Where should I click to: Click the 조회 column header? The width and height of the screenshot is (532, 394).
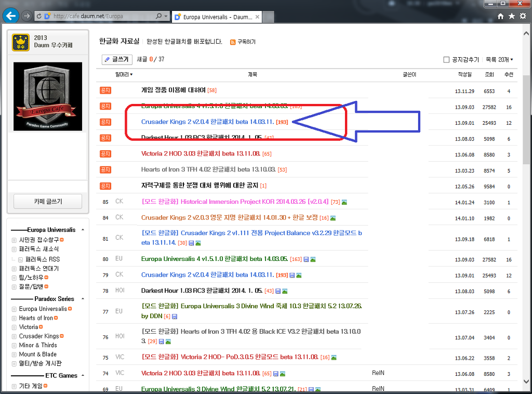point(489,74)
